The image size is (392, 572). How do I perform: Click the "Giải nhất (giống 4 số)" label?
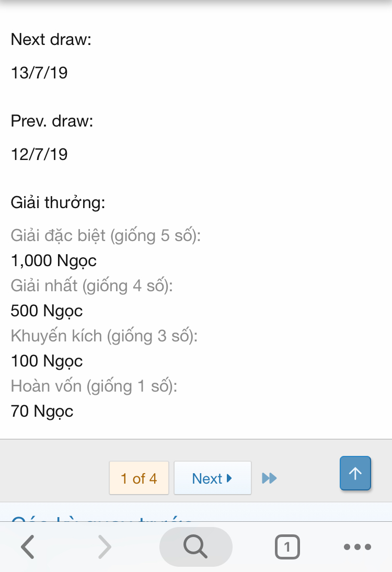pyautogui.click(x=91, y=285)
